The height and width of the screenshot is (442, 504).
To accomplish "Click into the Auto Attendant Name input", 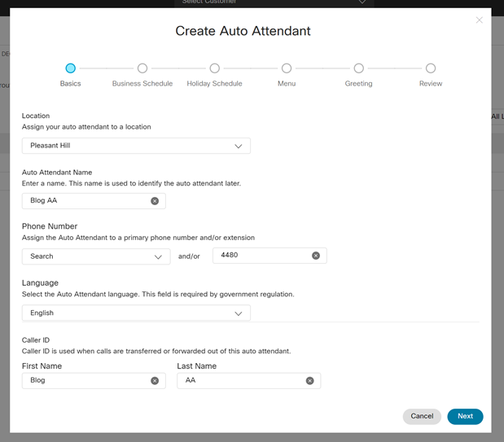I will point(85,201).
